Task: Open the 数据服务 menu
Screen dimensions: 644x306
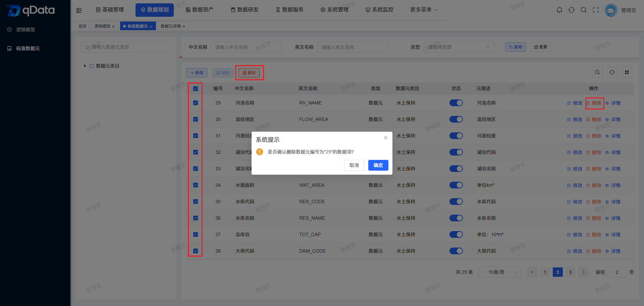Action: pyautogui.click(x=289, y=10)
